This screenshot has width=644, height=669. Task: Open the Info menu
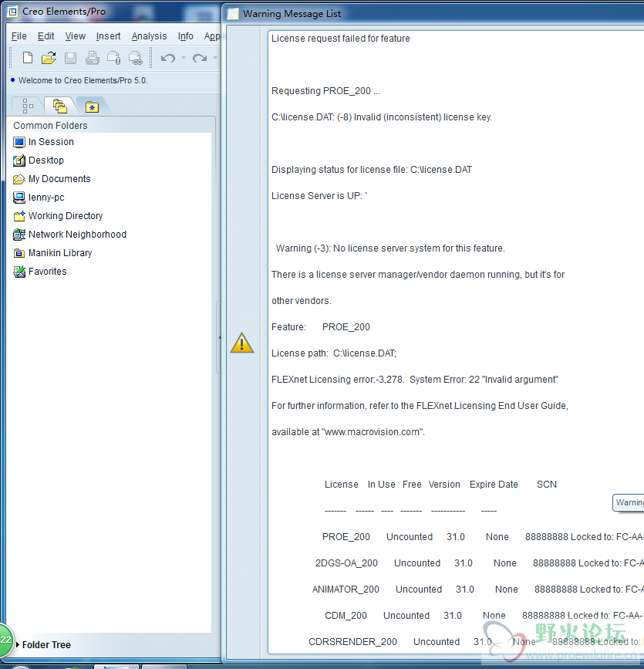tap(186, 36)
